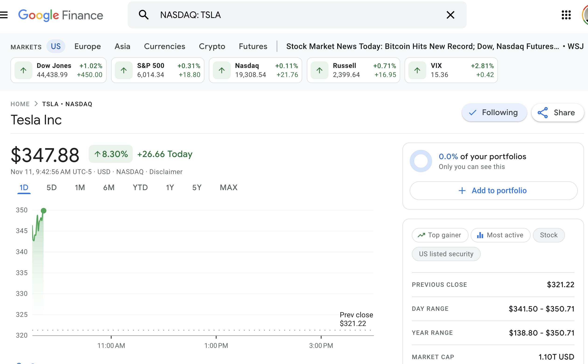Click the 0.0% portfolios percentage
588x364 pixels.
point(448,157)
